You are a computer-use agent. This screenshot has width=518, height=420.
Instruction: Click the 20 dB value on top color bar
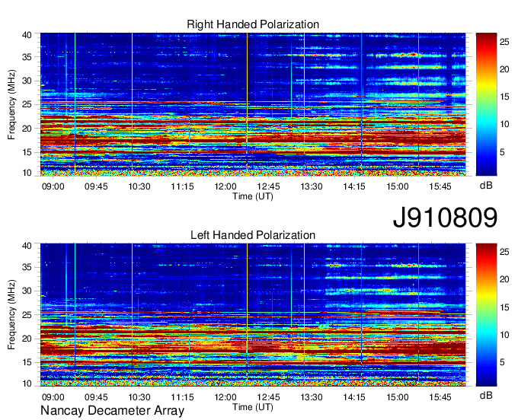(504, 69)
